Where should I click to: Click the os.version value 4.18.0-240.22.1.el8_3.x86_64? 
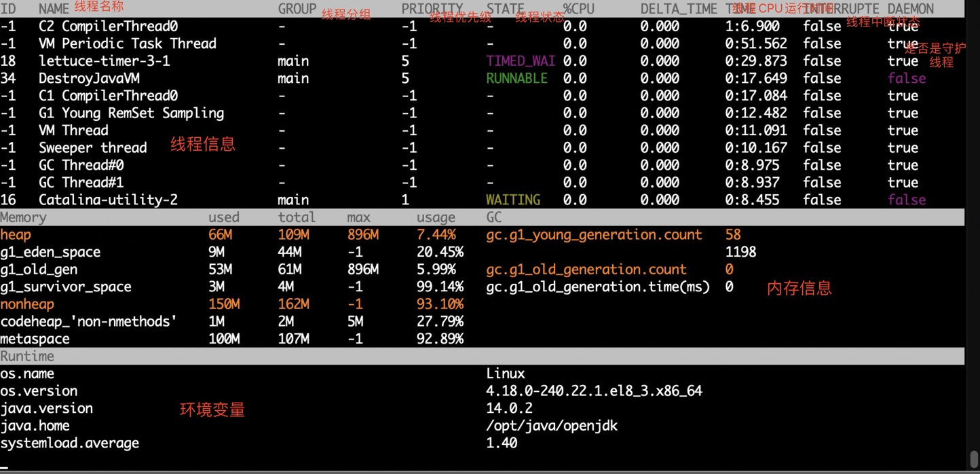pyautogui.click(x=594, y=391)
